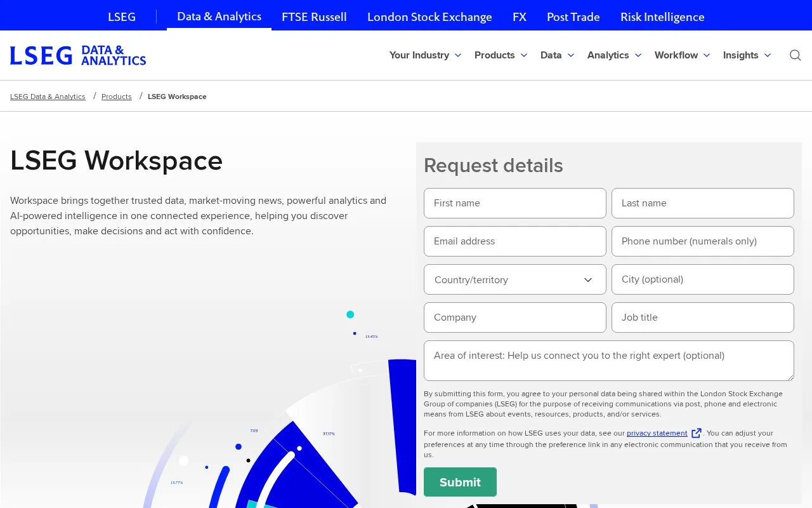Open Post Trade in top bar
Viewport: 812px width, 508px height.
point(573,17)
